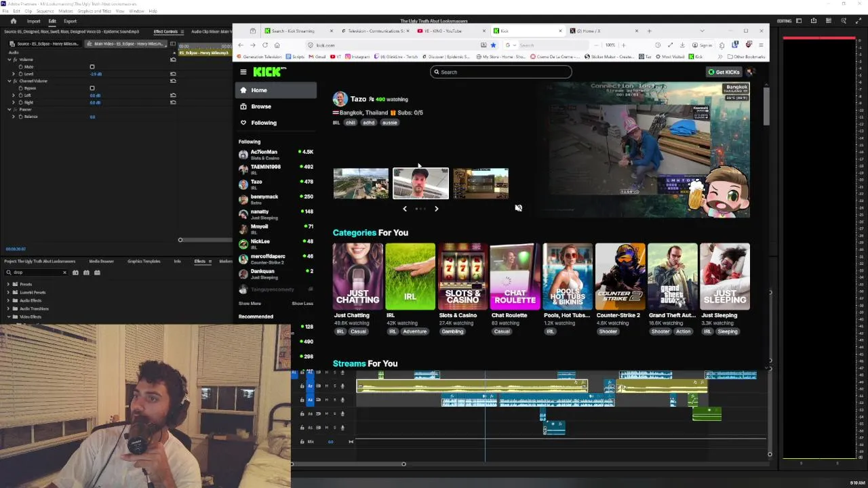Expand the Lumetri Presets folder
868x488 pixels.
click(8, 292)
